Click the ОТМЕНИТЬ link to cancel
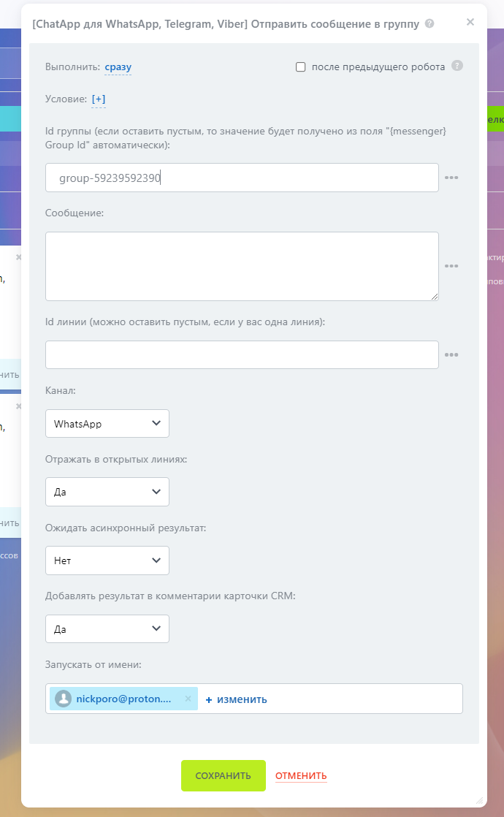Image resolution: width=504 pixels, height=817 pixels. click(x=301, y=776)
